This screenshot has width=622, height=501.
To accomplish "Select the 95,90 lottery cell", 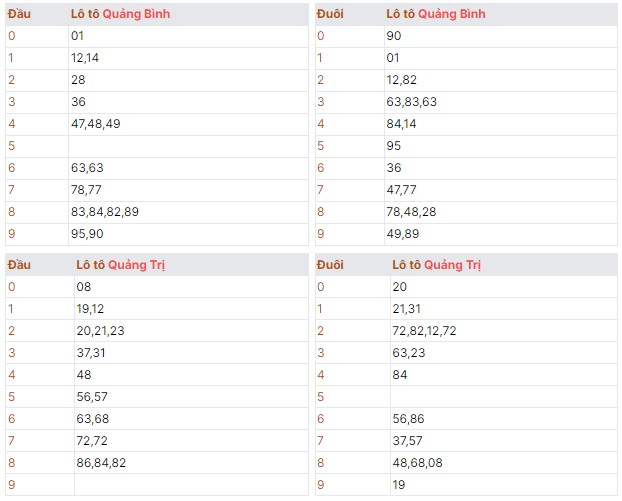I will click(85, 234).
